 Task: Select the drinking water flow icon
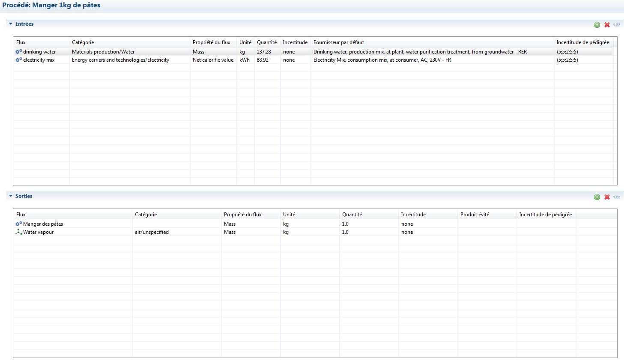[19, 51]
